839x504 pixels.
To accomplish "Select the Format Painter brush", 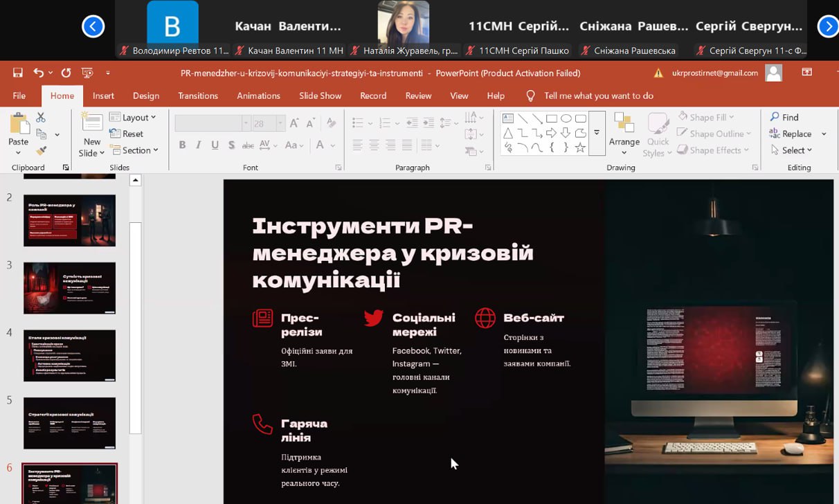I will (x=41, y=150).
